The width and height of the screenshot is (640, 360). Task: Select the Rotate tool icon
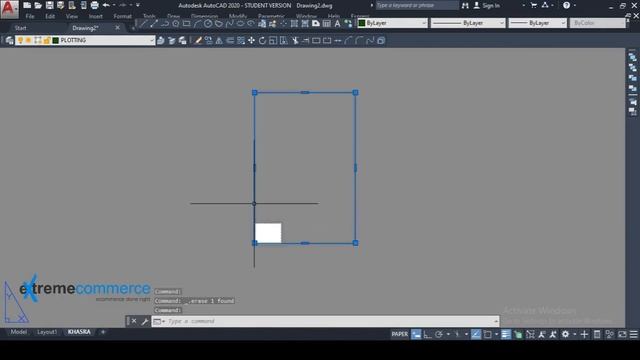click(x=262, y=40)
